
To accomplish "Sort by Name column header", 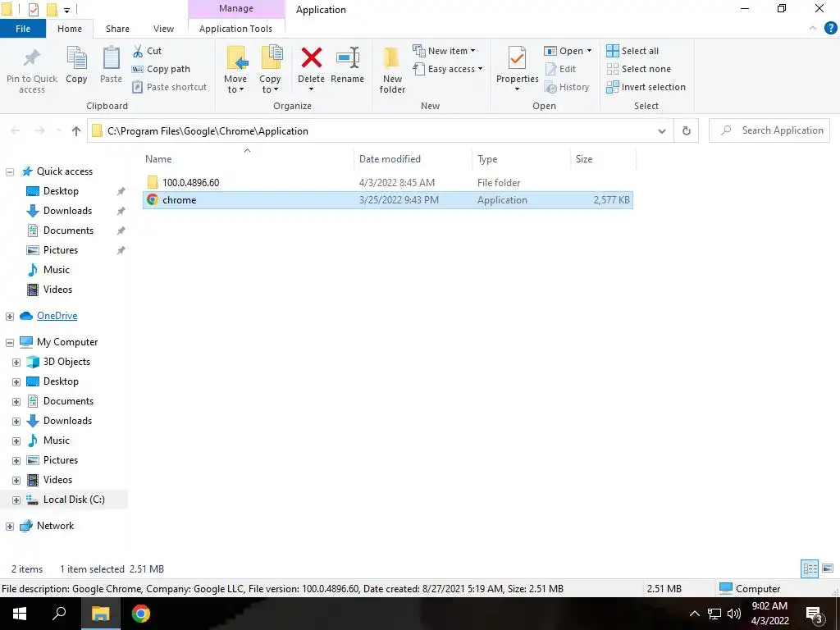I will point(158,159).
